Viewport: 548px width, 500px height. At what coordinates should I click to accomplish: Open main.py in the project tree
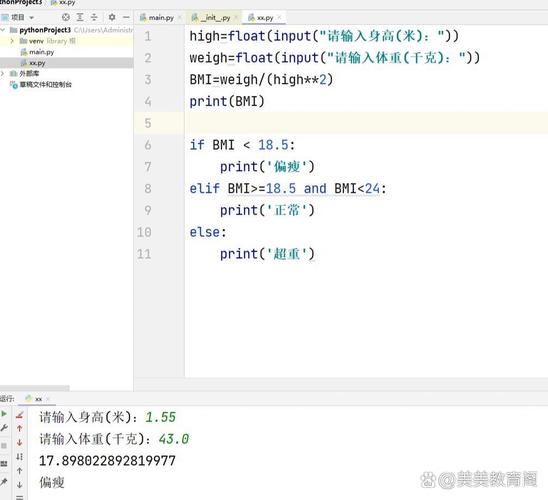pos(37,52)
